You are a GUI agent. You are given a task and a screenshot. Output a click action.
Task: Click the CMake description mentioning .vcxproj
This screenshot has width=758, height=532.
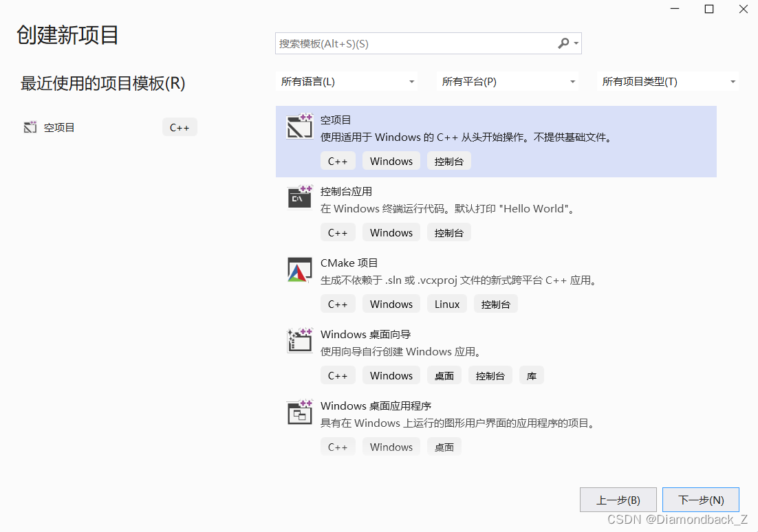pos(459,280)
